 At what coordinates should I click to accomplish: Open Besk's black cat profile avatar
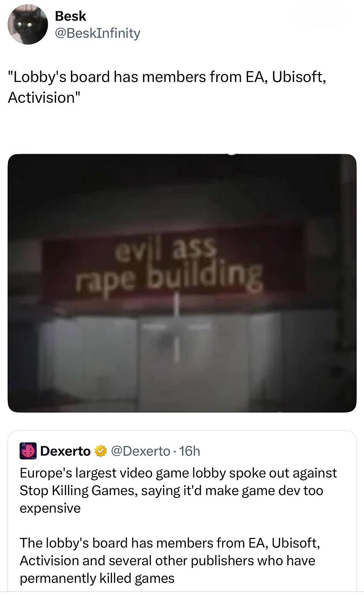click(28, 25)
